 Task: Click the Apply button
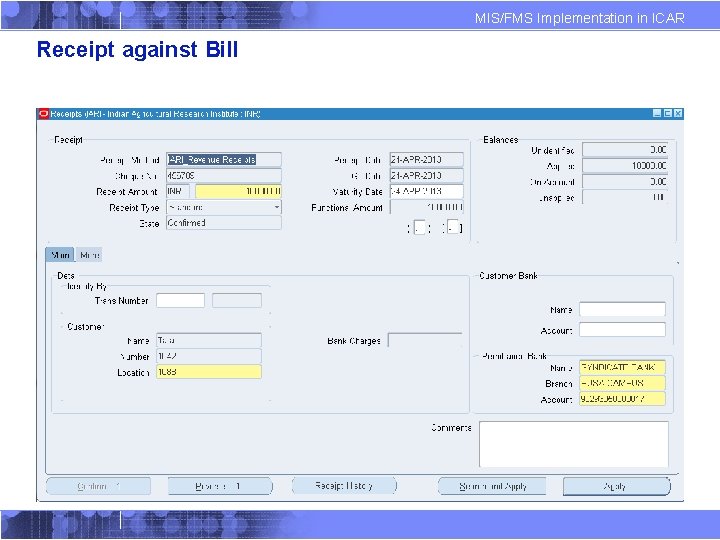pyautogui.click(x=616, y=486)
